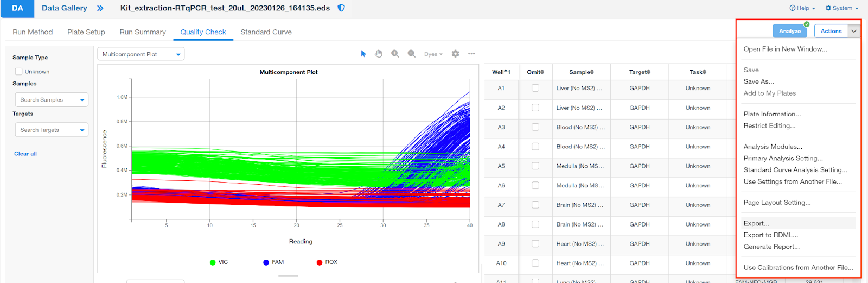Check Omit box for well A9
This screenshot has width=868, height=283.
535,243
